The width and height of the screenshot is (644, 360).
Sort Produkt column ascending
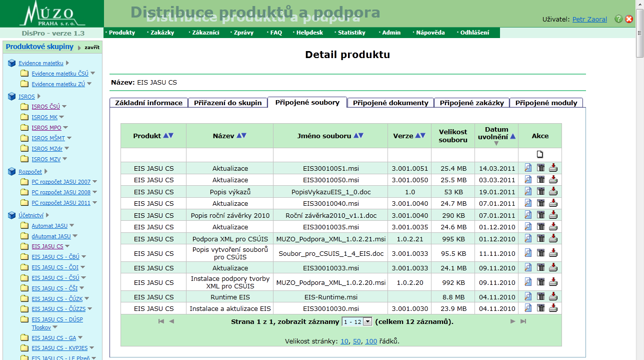point(165,136)
